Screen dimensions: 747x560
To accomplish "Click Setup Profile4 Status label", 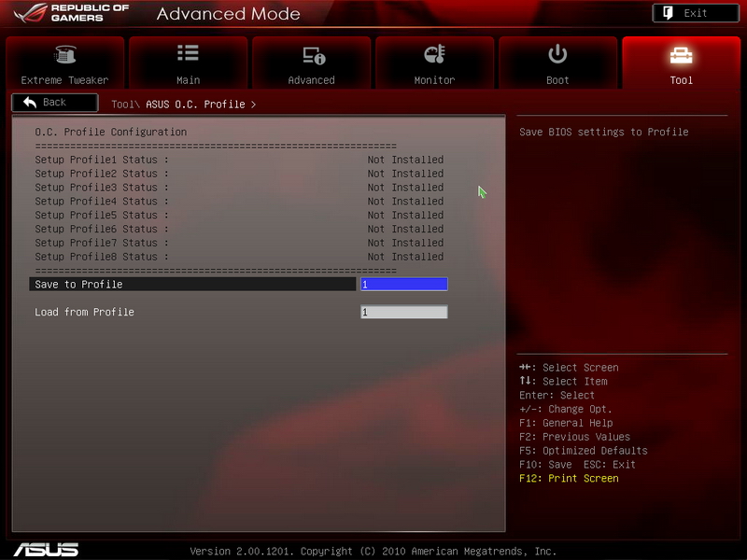I will click(x=102, y=201).
